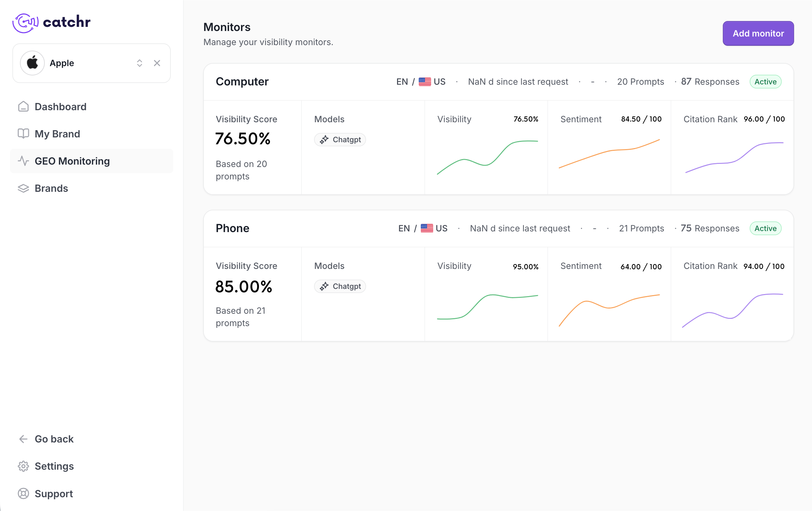Click the Support lifebuoy icon
812x511 pixels.
pyautogui.click(x=23, y=493)
